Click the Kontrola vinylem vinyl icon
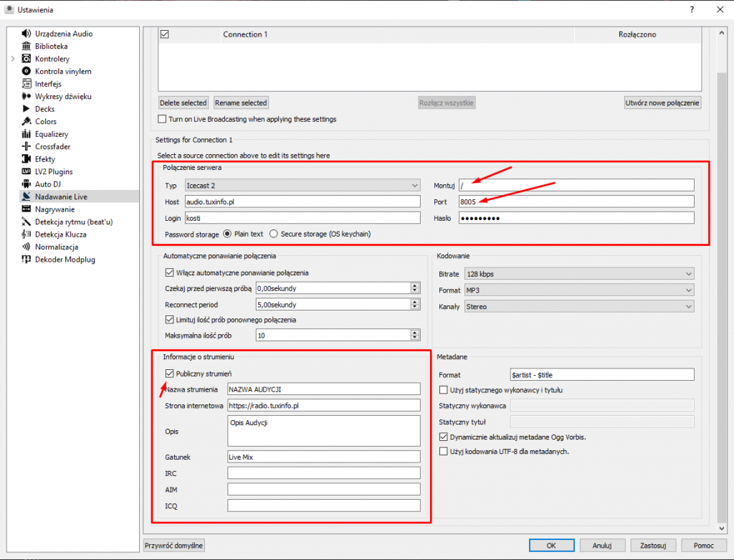 click(27, 71)
